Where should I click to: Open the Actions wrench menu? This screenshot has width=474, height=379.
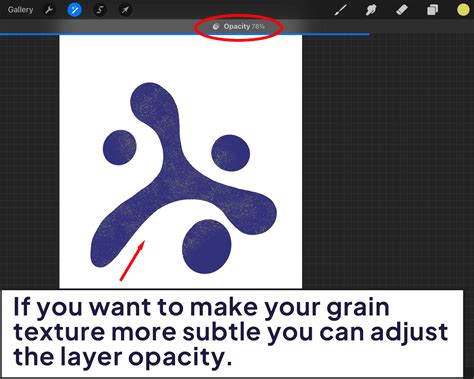click(49, 10)
